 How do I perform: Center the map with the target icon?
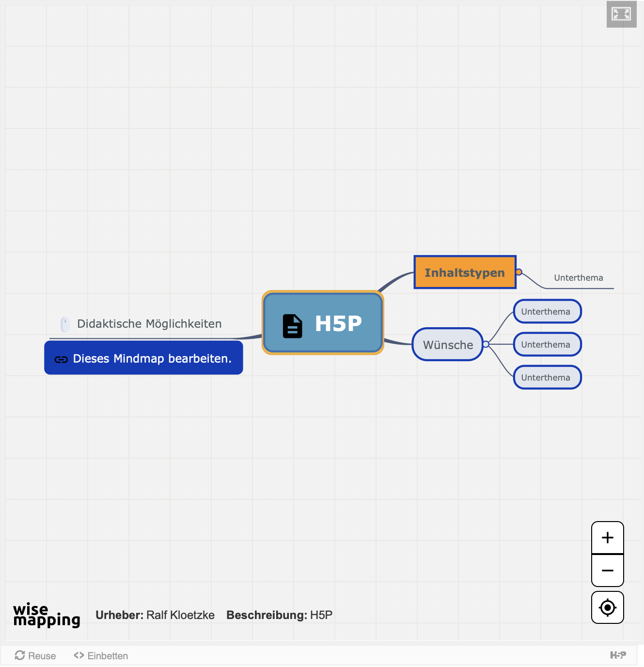607,607
